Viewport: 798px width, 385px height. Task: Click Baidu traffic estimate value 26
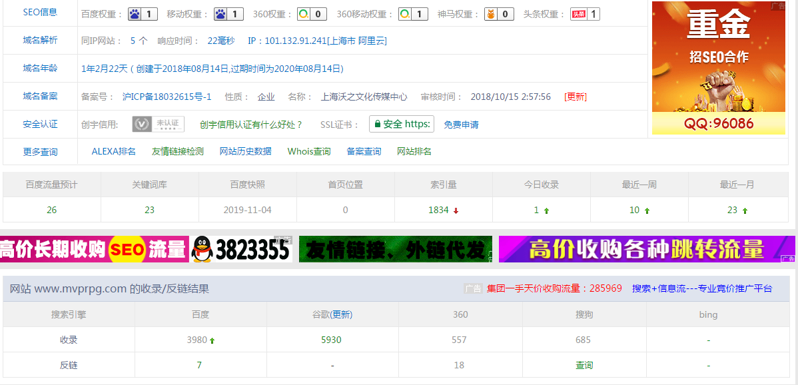click(x=51, y=210)
